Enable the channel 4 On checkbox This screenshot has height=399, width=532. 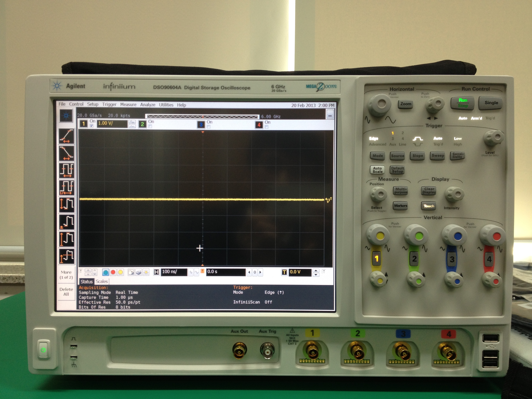coord(266,127)
